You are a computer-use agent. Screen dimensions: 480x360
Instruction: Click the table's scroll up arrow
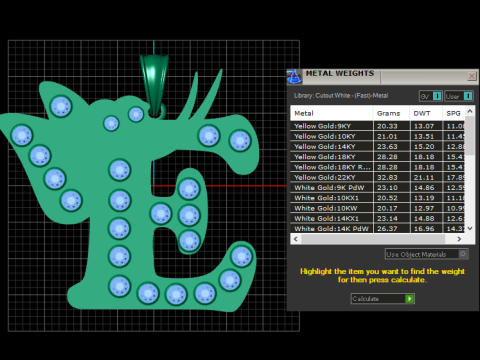click(x=470, y=111)
